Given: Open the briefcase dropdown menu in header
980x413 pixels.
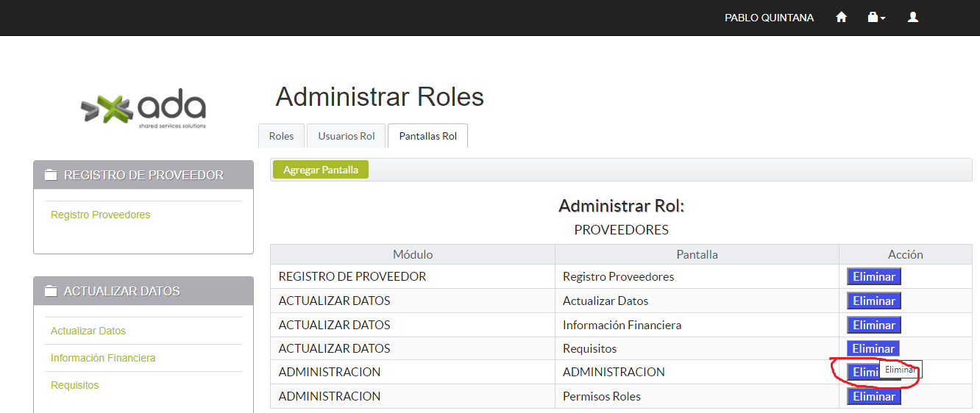Looking at the screenshot, I should [876, 18].
